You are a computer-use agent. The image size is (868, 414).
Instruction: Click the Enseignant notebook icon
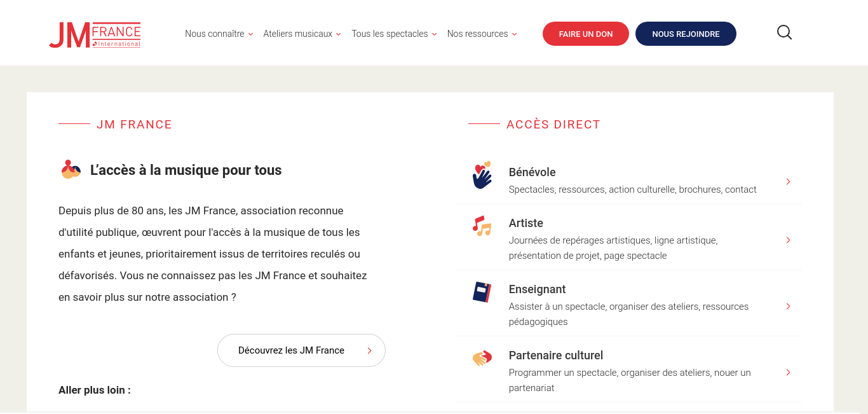pyautogui.click(x=482, y=292)
